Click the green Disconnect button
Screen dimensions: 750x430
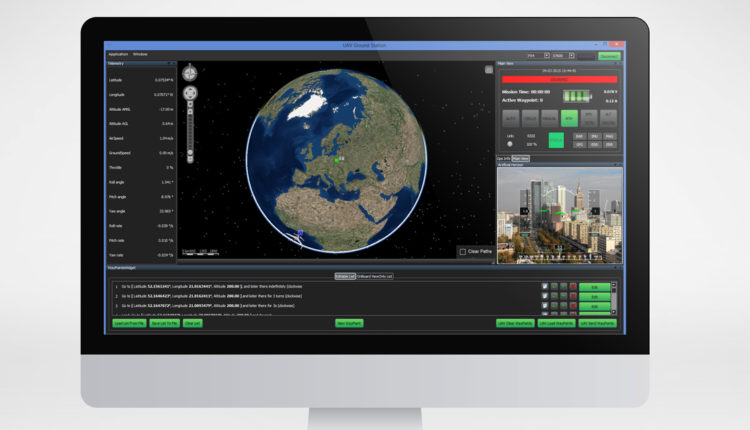pos(608,56)
